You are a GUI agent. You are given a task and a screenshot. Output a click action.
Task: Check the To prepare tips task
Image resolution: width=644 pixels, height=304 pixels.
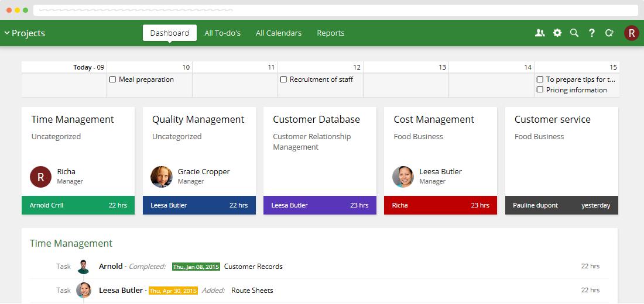tap(540, 80)
